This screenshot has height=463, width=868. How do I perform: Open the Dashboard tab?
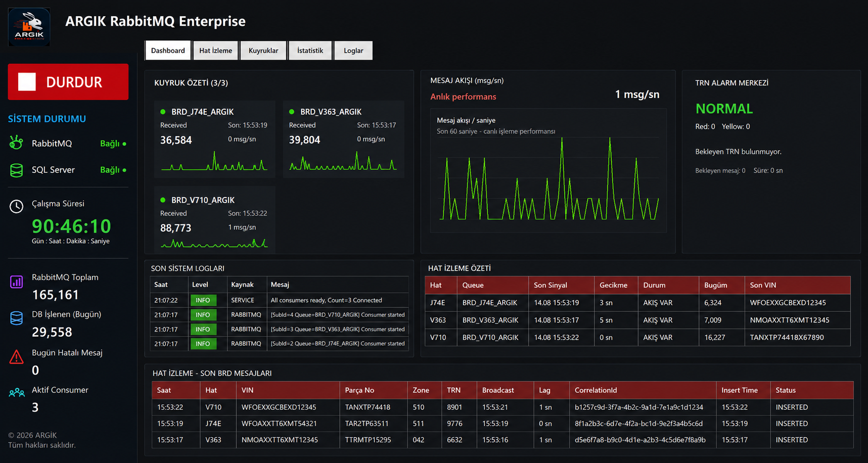pos(168,51)
